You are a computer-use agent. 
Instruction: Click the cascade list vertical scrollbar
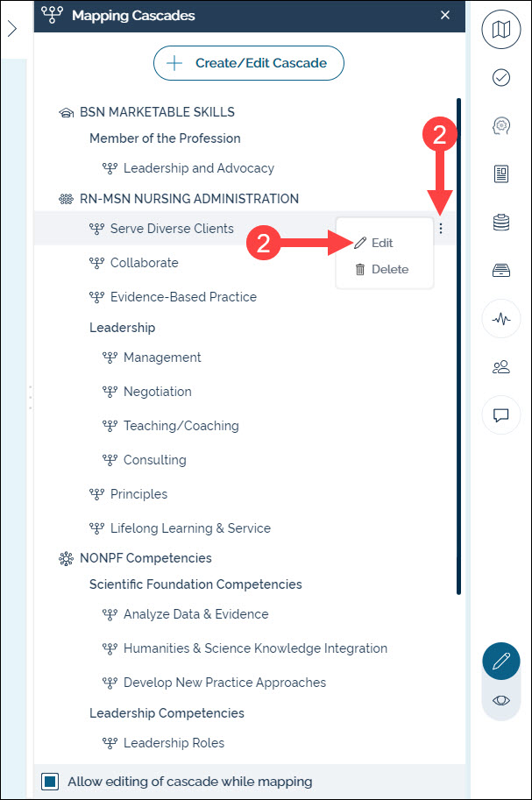click(x=458, y=350)
